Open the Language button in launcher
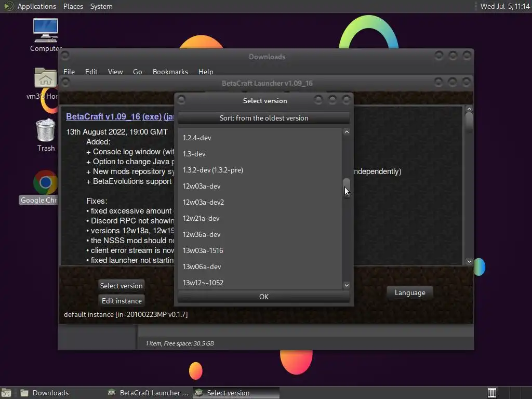This screenshot has width=532, height=399. click(x=410, y=292)
